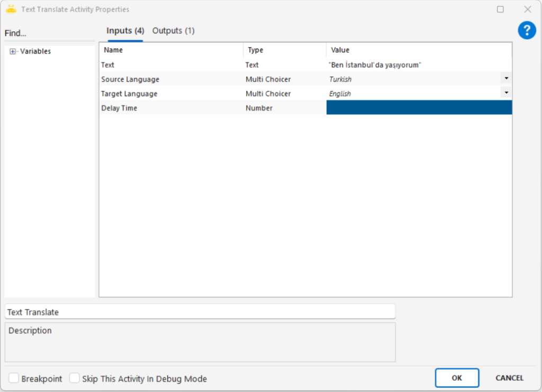Click the Text value cell
The height and width of the screenshot is (392, 542).
(419, 65)
